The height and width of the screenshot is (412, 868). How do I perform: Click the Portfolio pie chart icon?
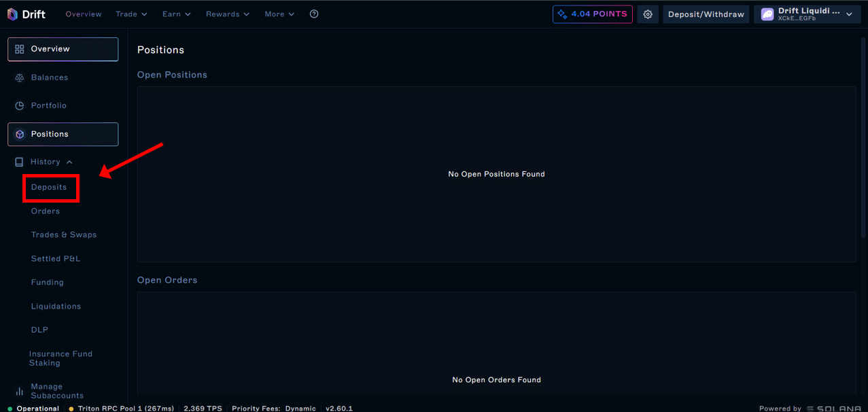(20, 106)
